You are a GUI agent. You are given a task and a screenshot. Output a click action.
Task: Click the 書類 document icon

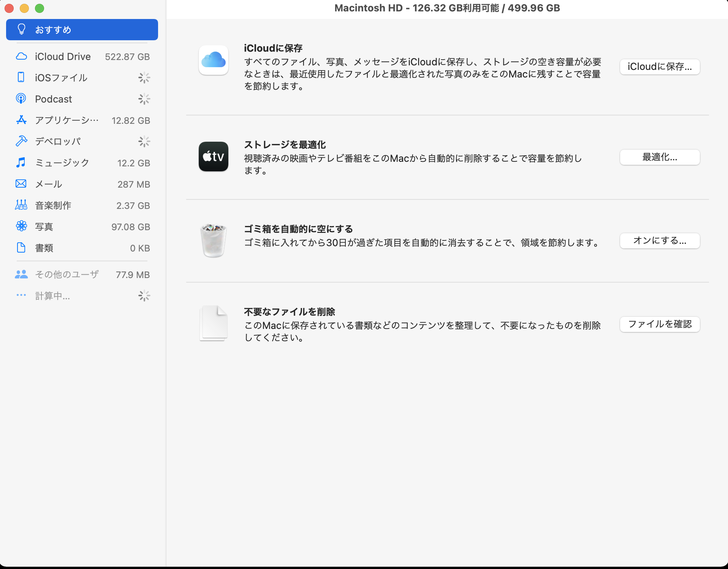[x=21, y=248]
